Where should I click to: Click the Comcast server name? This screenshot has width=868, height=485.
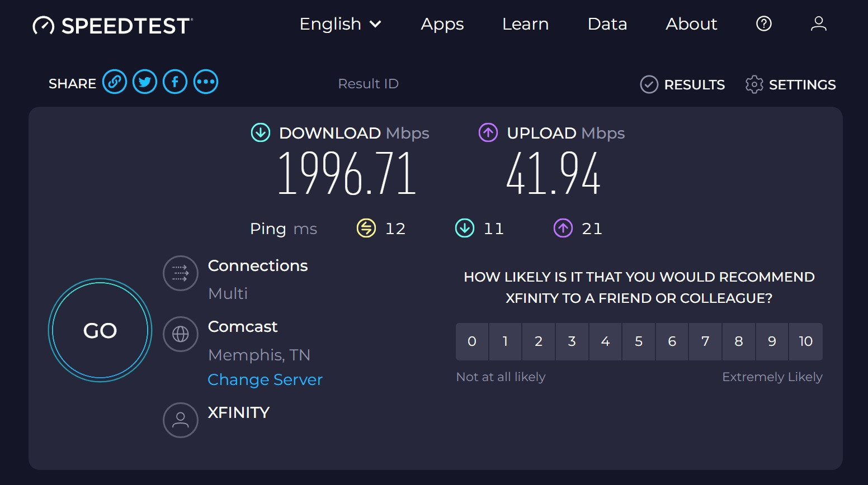click(243, 326)
